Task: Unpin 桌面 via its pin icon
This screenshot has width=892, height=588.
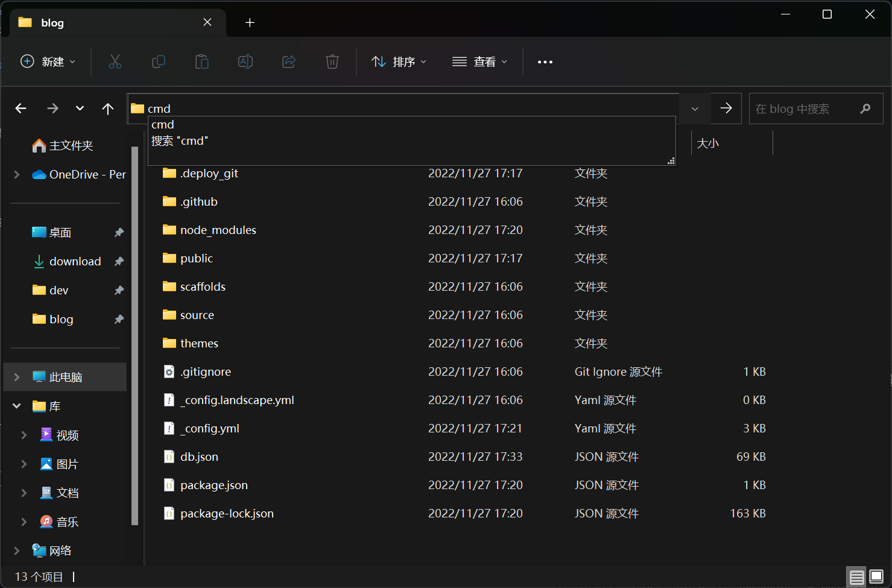Action: pyautogui.click(x=119, y=232)
